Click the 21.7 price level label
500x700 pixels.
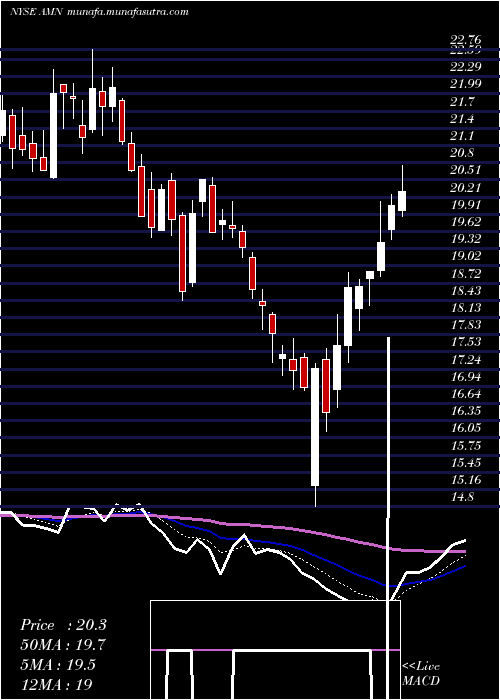(x=462, y=101)
